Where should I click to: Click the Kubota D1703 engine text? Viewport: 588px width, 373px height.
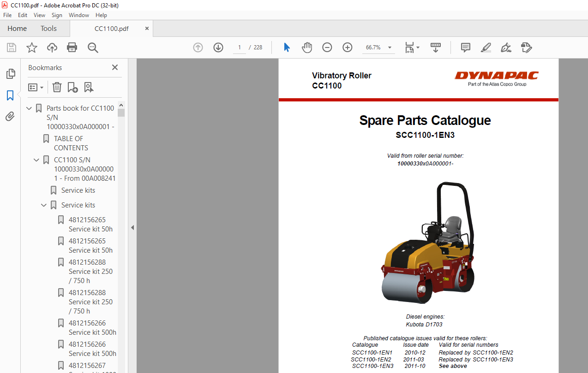tap(424, 325)
